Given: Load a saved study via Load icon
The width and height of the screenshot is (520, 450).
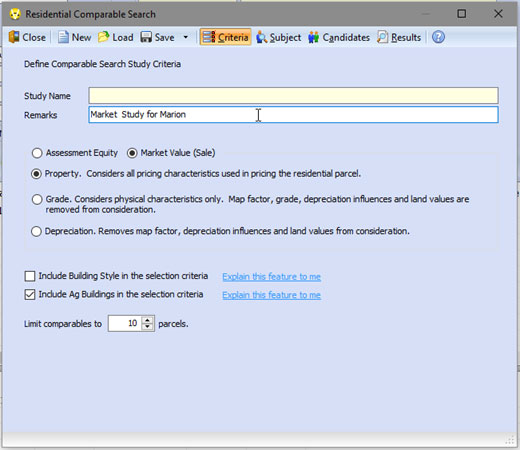Looking at the screenshot, I should click(x=104, y=37).
